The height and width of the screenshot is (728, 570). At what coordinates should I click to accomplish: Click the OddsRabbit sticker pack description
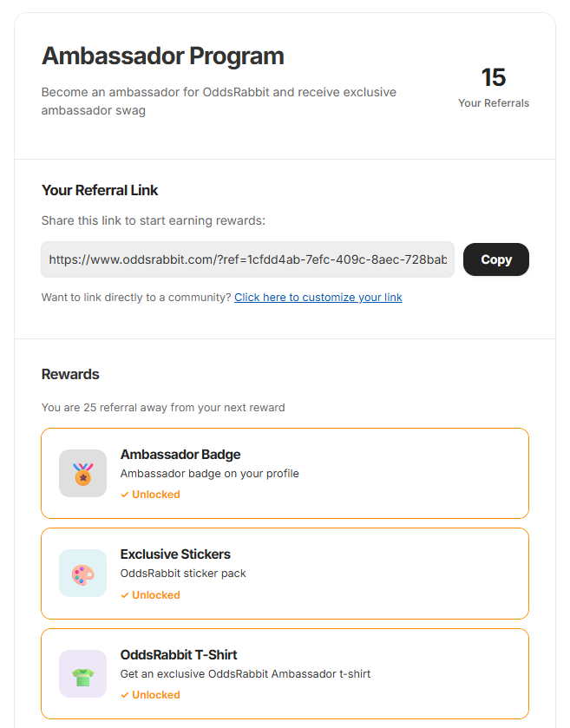tap(183, 574)
